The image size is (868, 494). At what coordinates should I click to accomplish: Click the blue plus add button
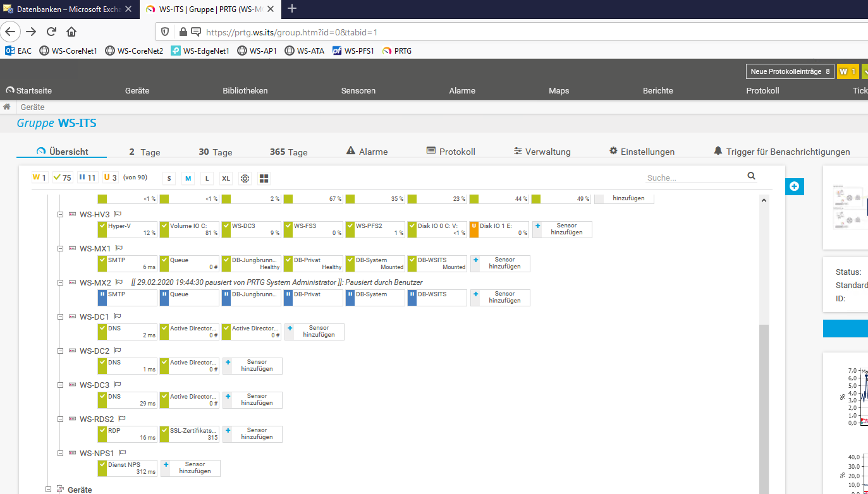click(x=795, y=186)
